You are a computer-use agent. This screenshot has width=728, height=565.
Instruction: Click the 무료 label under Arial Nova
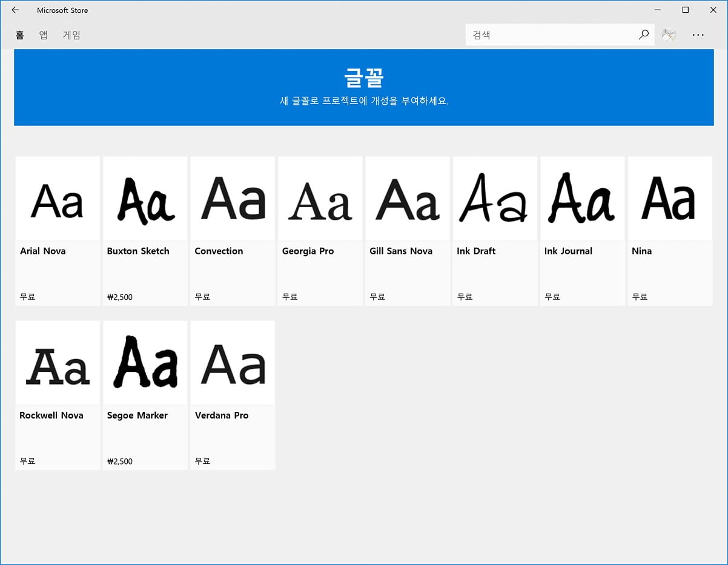tap(27, 297)
